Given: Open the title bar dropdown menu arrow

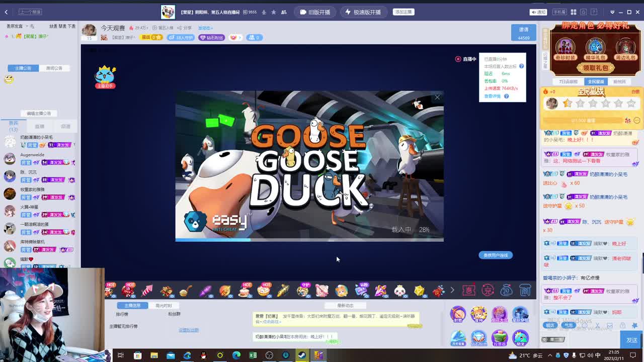Looking at the screenshot, I should coord(612,12).
